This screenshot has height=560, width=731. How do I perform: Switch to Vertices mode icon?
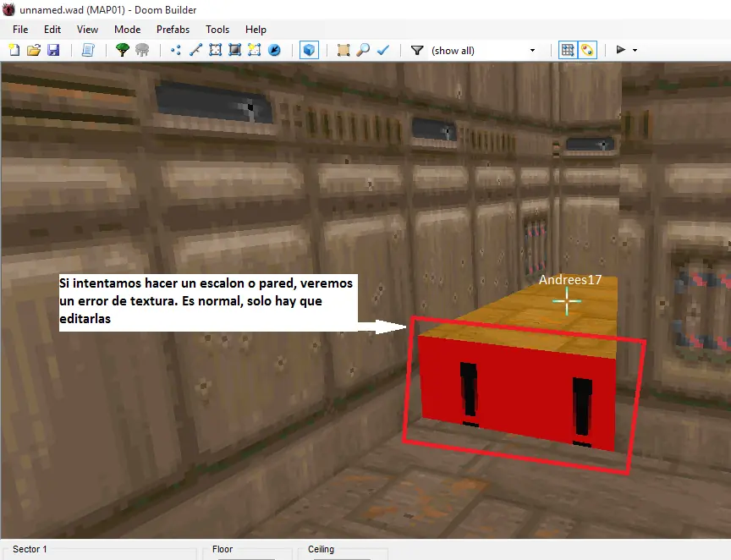pos(176,50)
